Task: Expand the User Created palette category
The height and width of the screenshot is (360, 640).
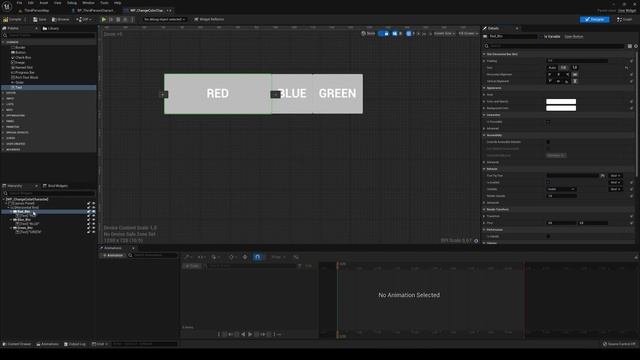Action: (x=4, y=144)
